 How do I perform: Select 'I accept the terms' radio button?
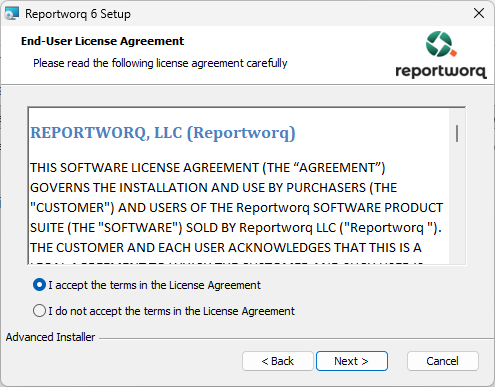[39, 285]
